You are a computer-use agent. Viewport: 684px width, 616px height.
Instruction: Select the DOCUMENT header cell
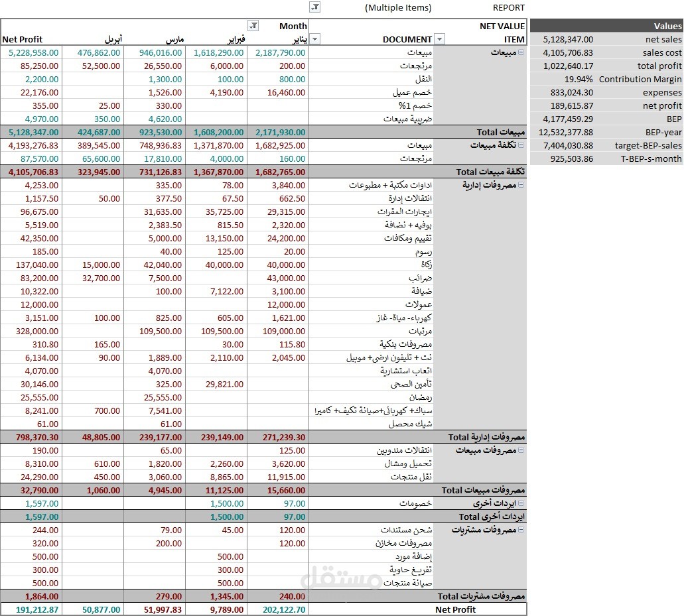click(x=407, y=39)
